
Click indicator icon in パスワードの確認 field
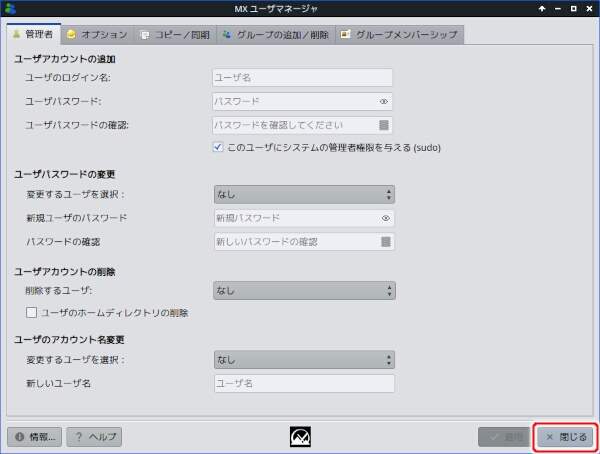point(385,241)
